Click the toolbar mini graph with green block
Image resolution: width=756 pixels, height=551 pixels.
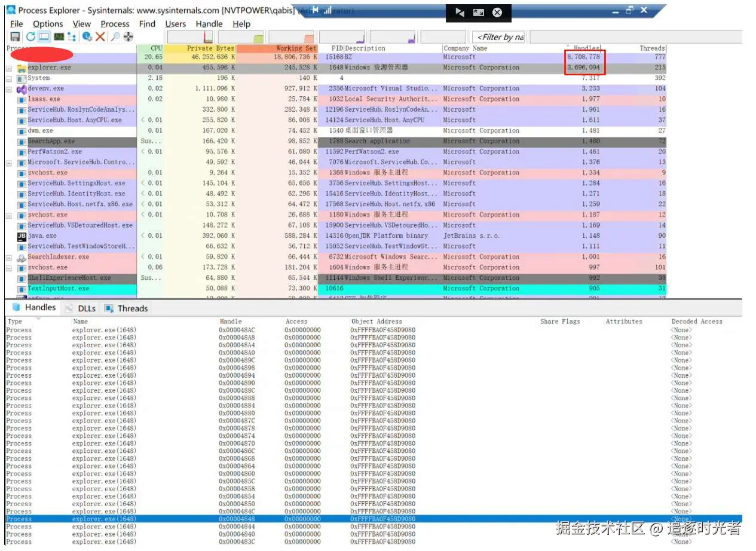pyautogui.click(x=241, y=37)
